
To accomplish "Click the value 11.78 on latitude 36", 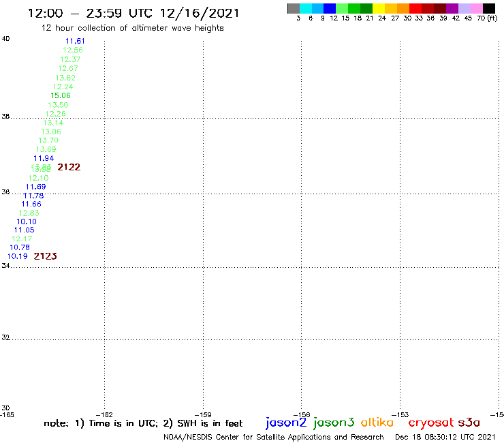I will click(33, 196).
